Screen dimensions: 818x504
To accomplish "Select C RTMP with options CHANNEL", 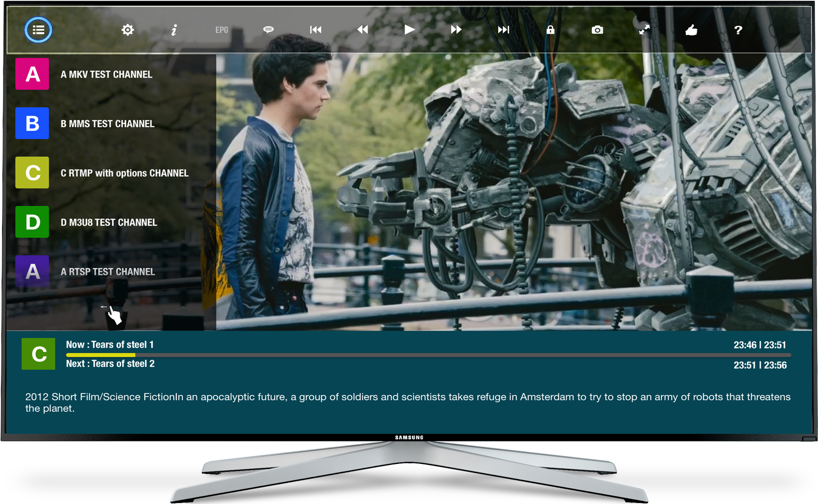I will click(x=124, y=173).
